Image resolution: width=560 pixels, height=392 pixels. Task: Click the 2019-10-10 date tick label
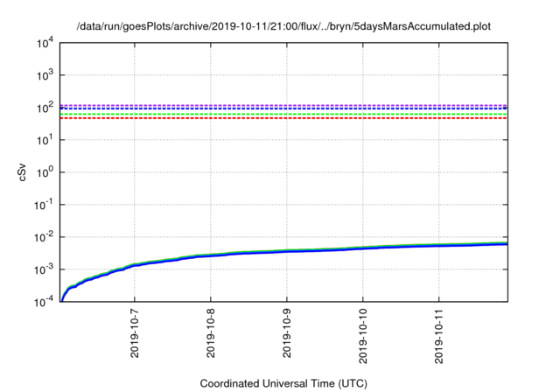[363, 337]
